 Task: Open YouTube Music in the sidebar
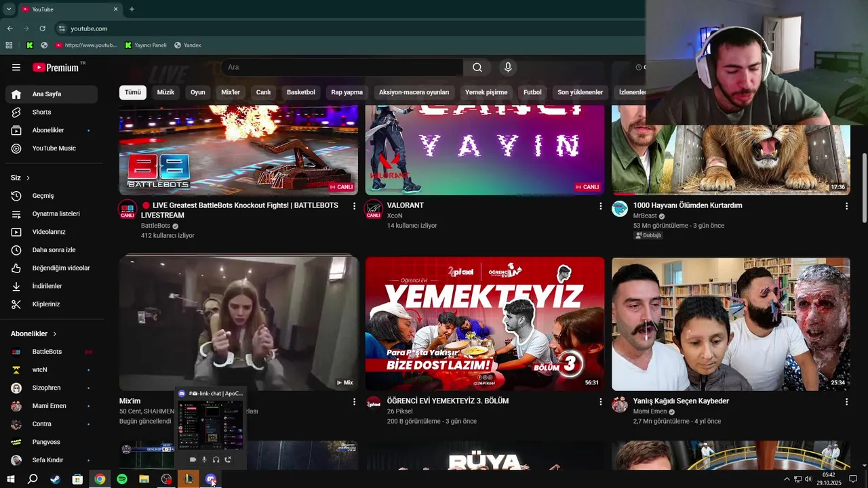[52, 148]
